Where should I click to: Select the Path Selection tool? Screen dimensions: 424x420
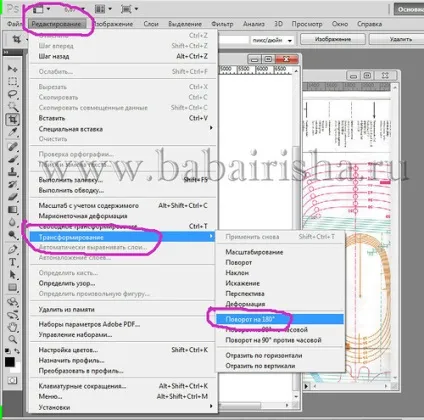(13, 275)
